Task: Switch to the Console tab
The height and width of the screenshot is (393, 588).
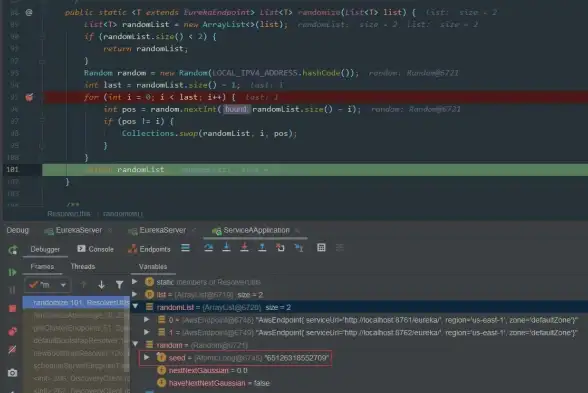Action: coord(96,249)
